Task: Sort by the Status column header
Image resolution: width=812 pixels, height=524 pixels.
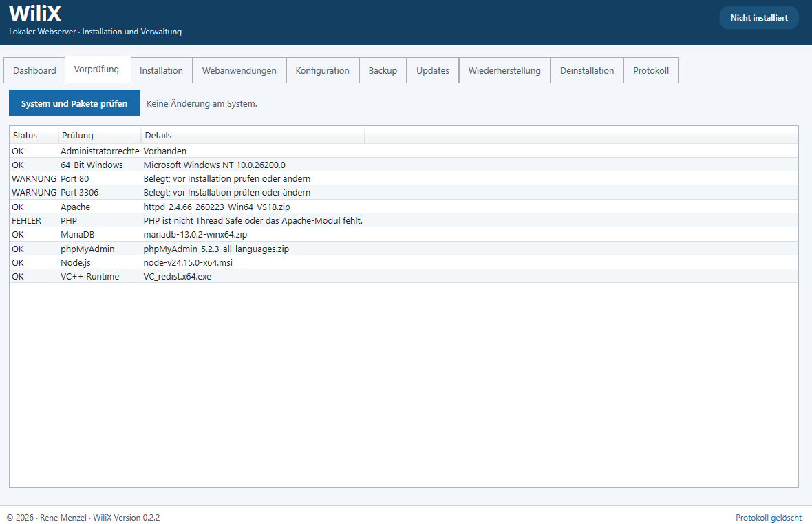Action: pyautogui.click(x=34, y=135)
